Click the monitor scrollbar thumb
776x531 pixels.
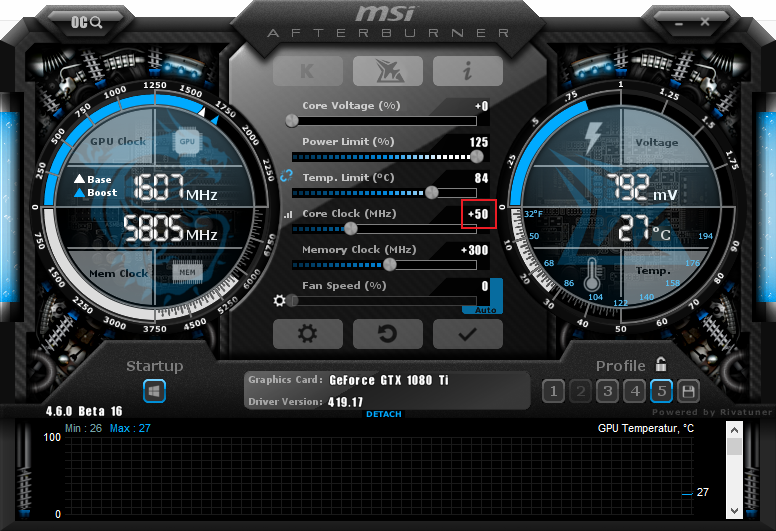734,445
